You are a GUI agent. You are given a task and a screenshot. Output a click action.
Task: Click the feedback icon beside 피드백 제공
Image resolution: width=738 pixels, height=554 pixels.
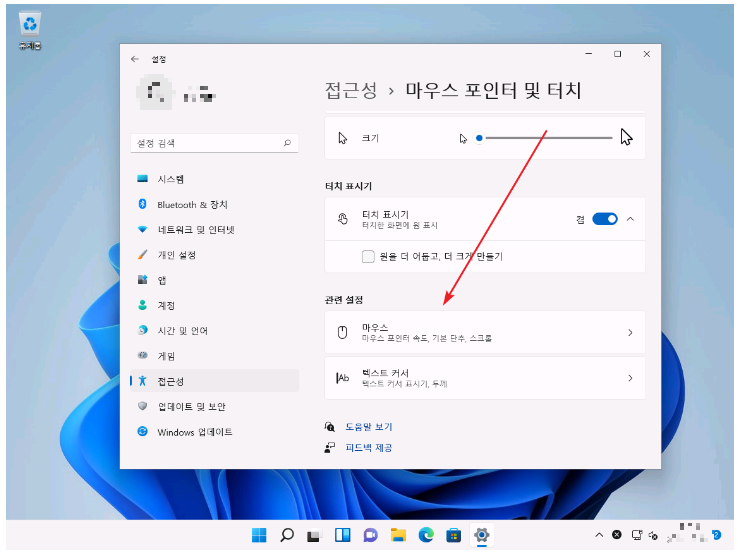click(329, 447)
